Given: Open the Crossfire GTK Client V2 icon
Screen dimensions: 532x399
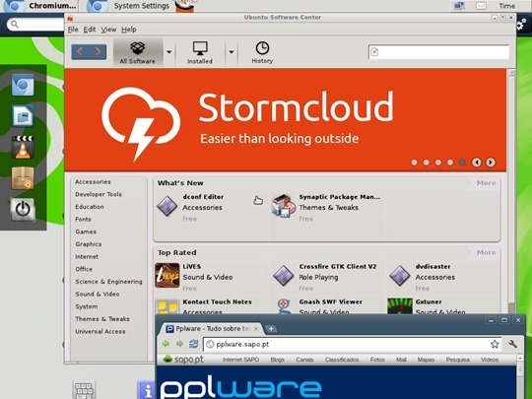Looking at the screenshot, I should 284,275.
